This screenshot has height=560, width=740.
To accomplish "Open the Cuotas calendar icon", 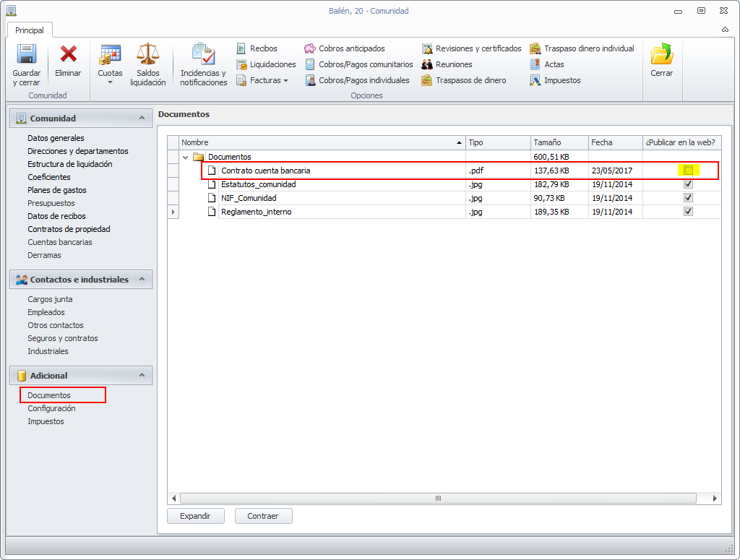I will (x=110, y=54).
